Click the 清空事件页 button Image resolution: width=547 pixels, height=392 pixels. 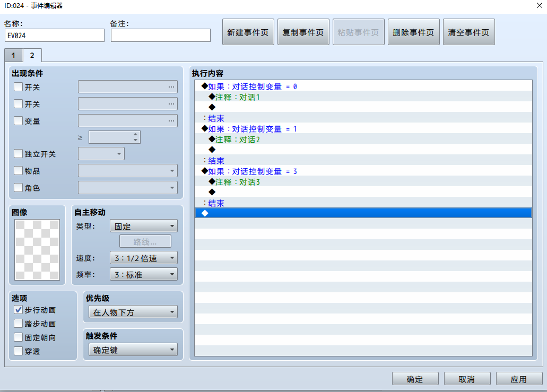468,32
